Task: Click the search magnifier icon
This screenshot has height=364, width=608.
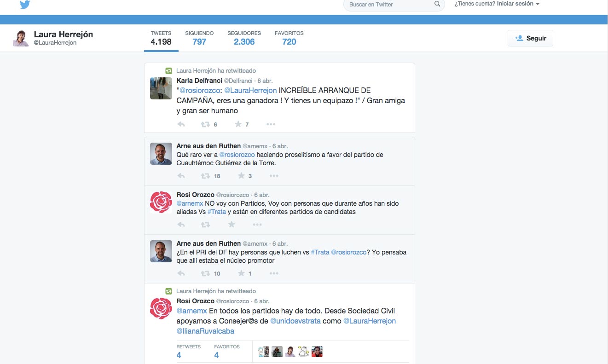Action: 437,4
